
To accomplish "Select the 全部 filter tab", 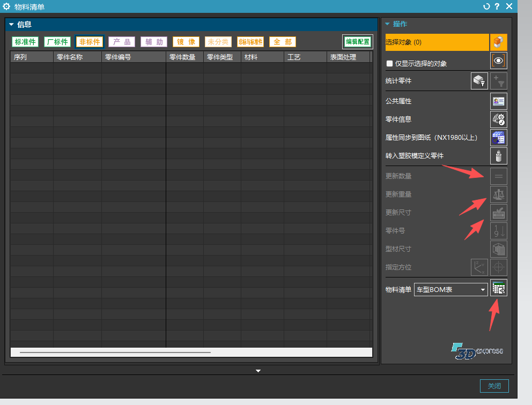I will coord(283,42).
